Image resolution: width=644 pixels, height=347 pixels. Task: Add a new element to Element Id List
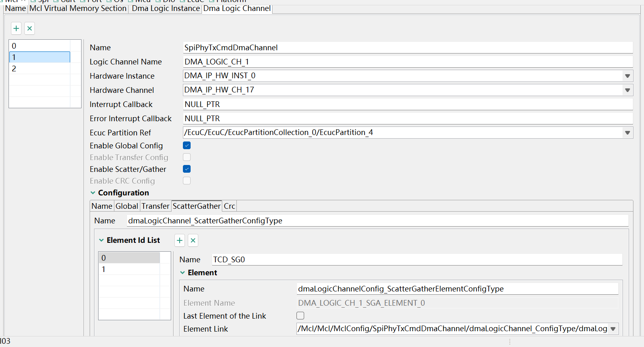pos(180,240)
